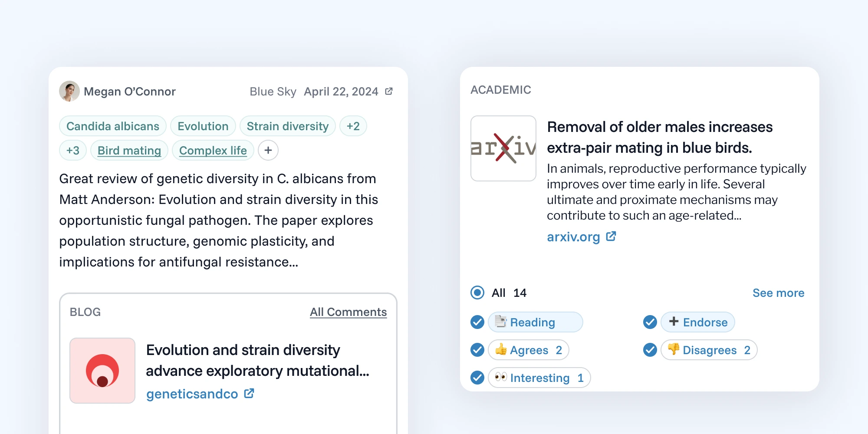Uncheck the Reading checkbox
Image resolution: width=868 pixels, height=434 pixels.
(477, 322)
